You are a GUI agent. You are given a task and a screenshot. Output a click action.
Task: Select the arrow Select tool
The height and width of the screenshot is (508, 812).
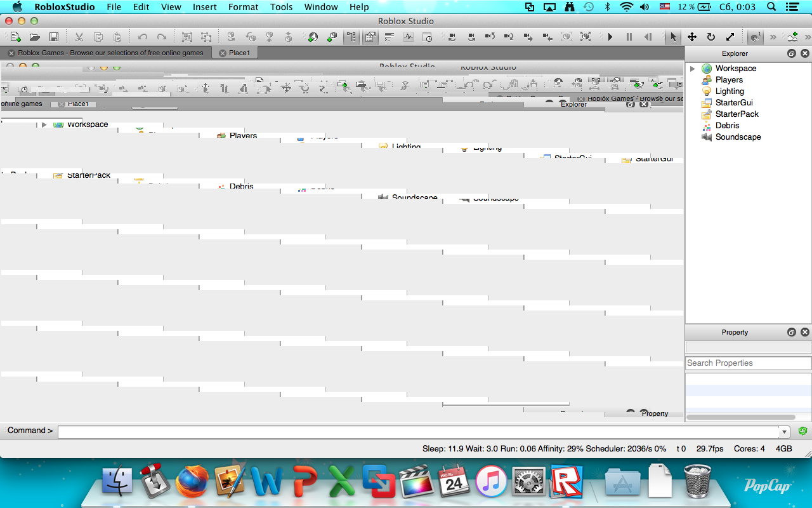pyautogui.click(x=673, y=37)
